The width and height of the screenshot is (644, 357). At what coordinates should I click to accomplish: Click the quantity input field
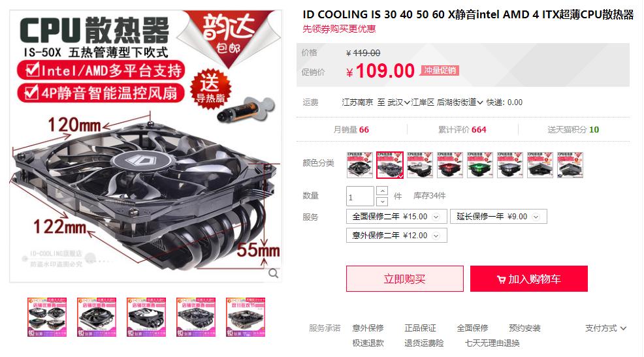tap(360, 196)
